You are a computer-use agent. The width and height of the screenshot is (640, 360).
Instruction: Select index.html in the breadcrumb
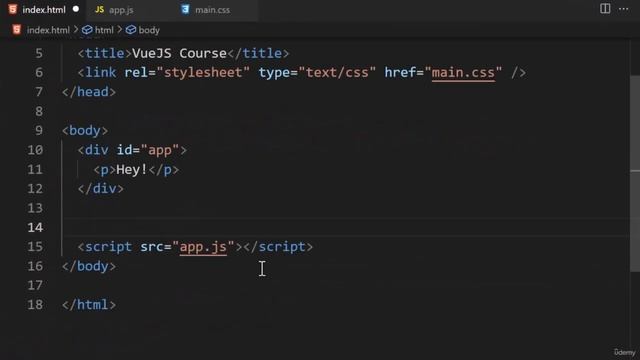(48, 30)
